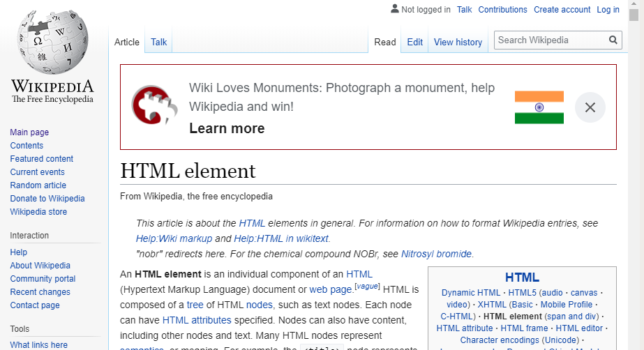644x350 pixels.
Task: Click the tree link in the paragraph
Action: 195,305
